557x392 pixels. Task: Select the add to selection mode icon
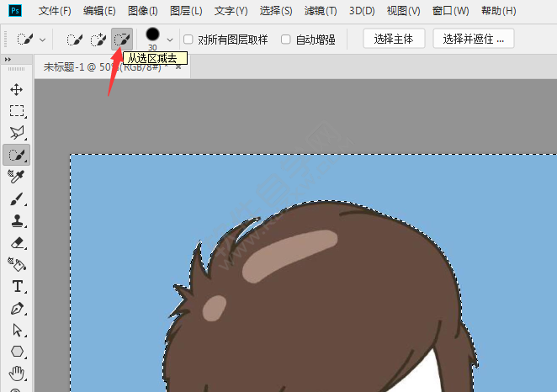[x=98, y=40]
